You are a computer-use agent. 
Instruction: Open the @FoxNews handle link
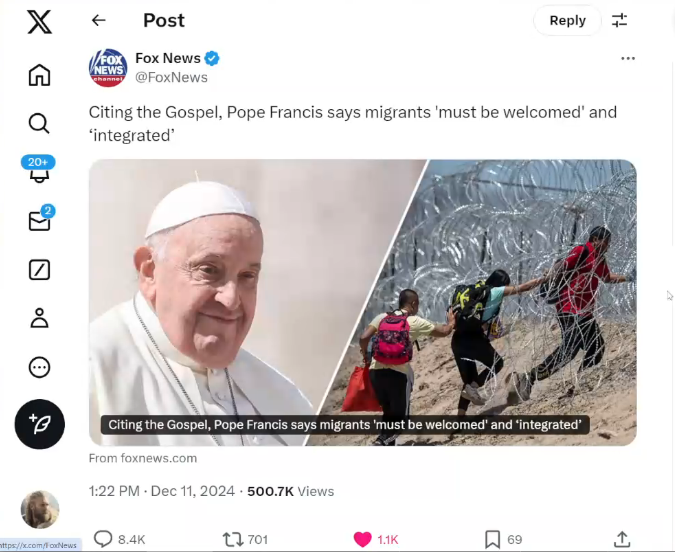(x=171, y=78)
